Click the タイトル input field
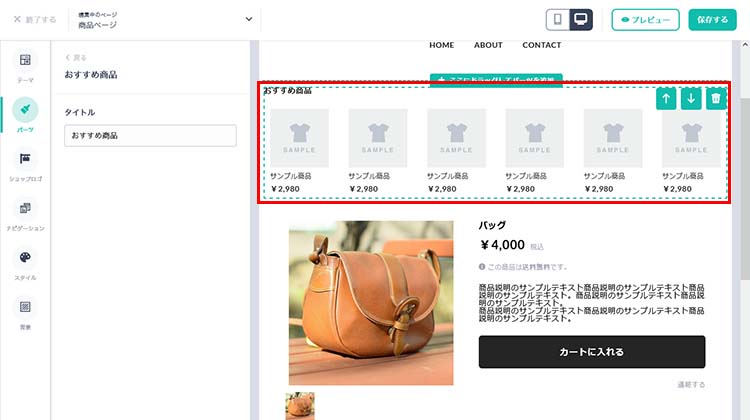Viewport: 750px width, 420px height. tap(150, 135)
